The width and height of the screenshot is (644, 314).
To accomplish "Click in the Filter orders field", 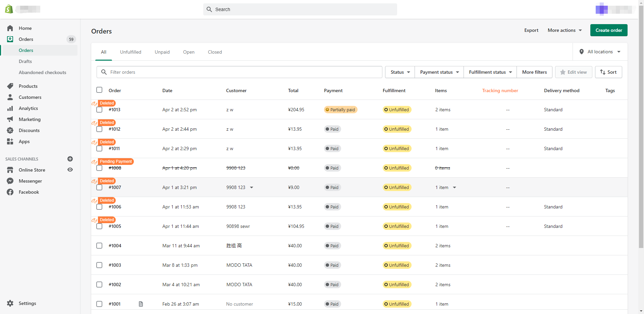I will (239, 72).
